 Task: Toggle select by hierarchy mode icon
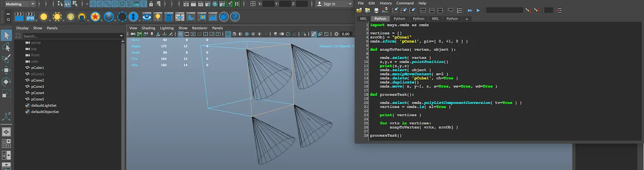click(60, 3)
